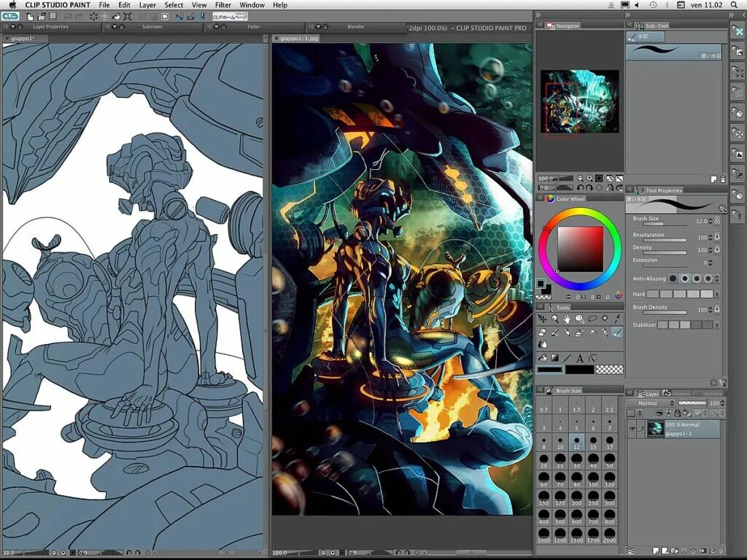This screenshot has height=560, width=747.
Task: Toggle set as reference layer lighthouse icon
Action: [668, 413]
